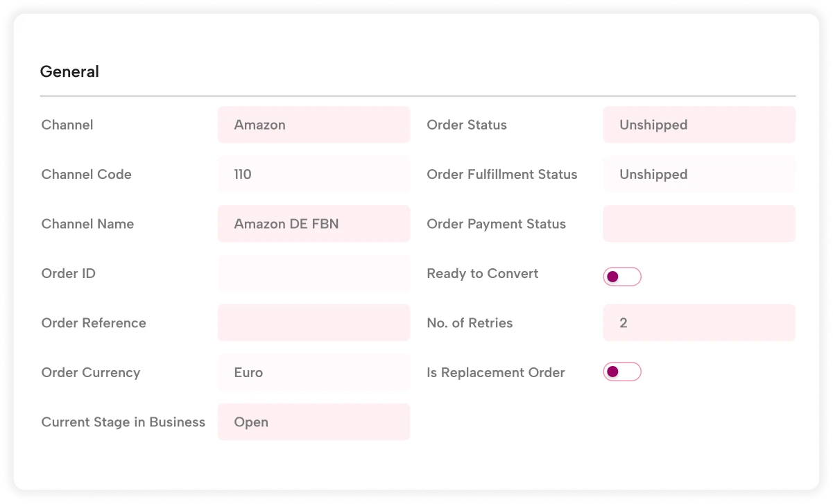
Task: Select the Order Fulfillment Status field
Action: 698,175
